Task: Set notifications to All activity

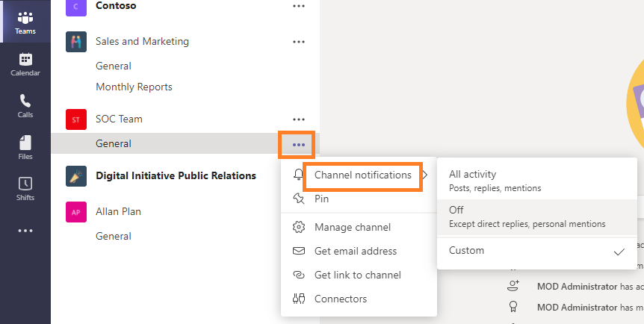Action: 537,181
